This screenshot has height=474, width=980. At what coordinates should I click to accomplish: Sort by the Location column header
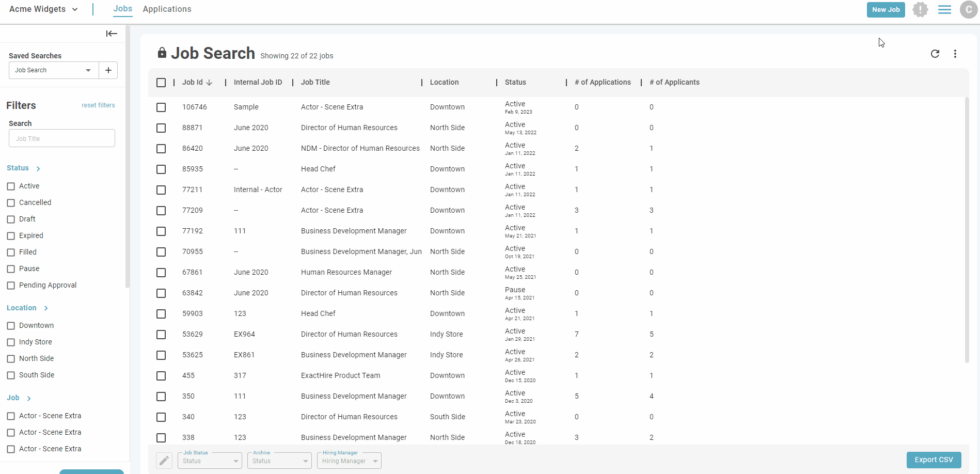pos(444,82)
